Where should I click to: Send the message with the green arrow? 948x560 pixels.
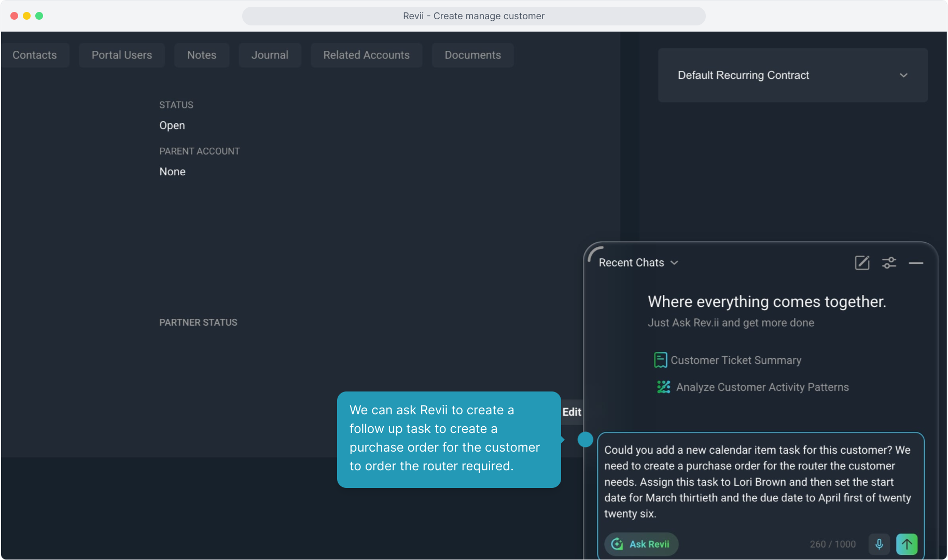(x=907, y=544)
